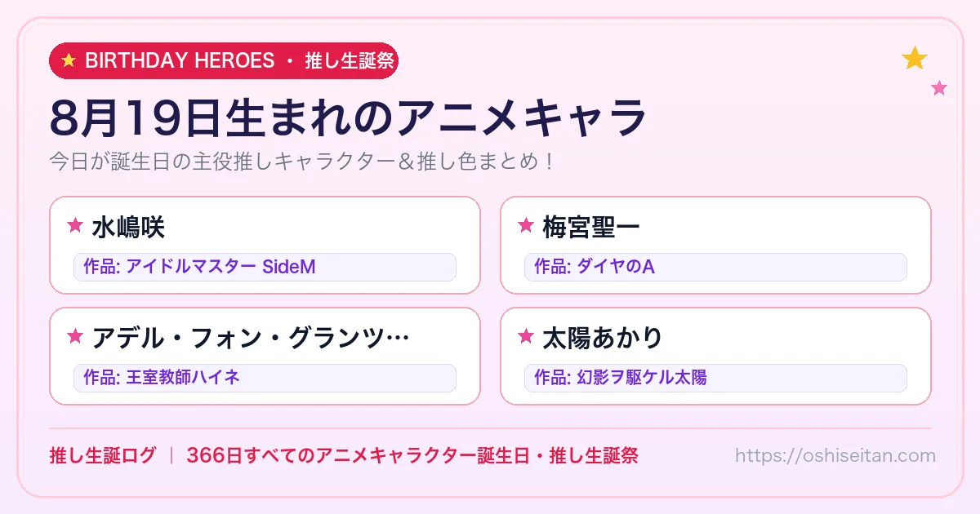
Task: Click the pink star beside 太陽あかり
Action: (526, 336)
